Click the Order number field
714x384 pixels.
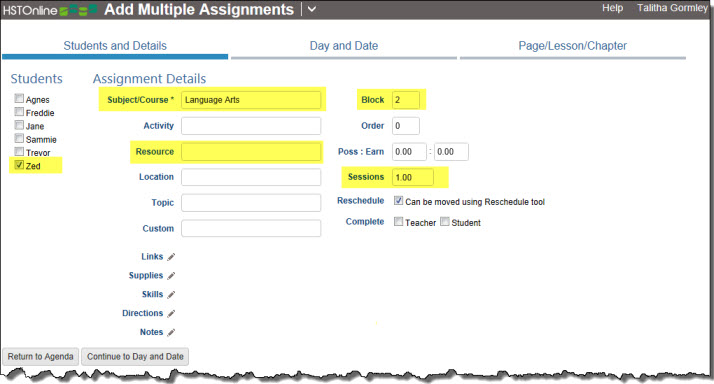pos(406,126)
